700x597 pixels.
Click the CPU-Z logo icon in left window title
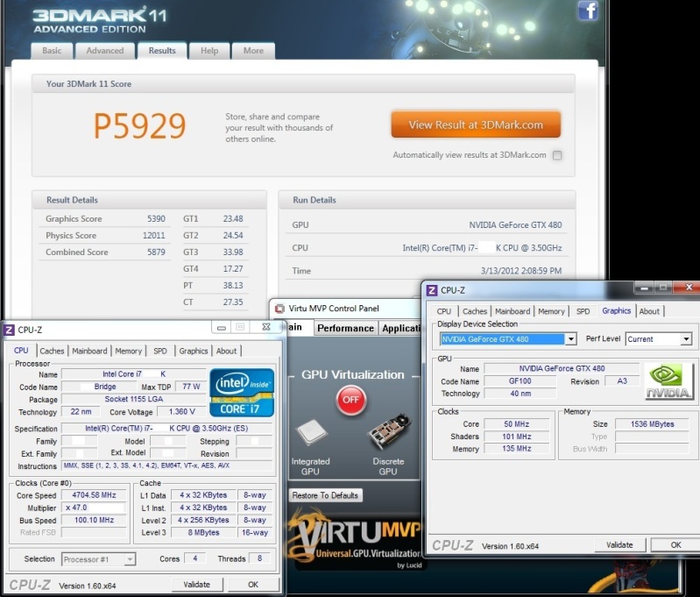point(9,330)
